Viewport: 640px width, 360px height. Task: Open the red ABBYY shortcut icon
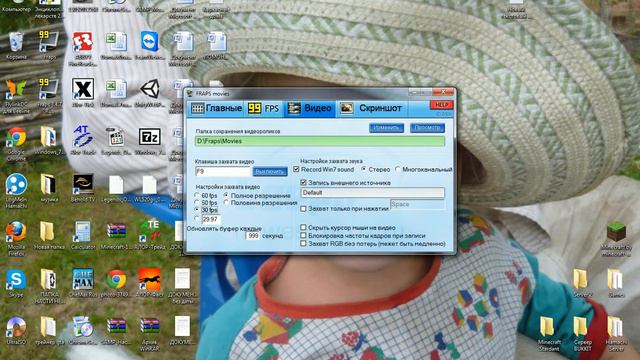[x=83, y=43]
